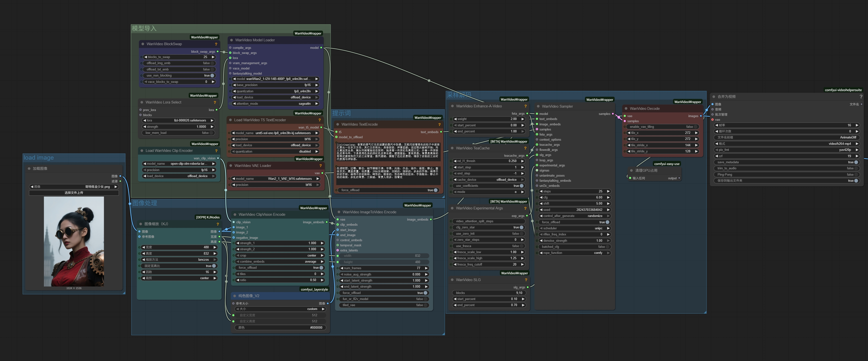Collapse the 加载图像 node via its dot
868x361 pixels.
click(29, 168)
